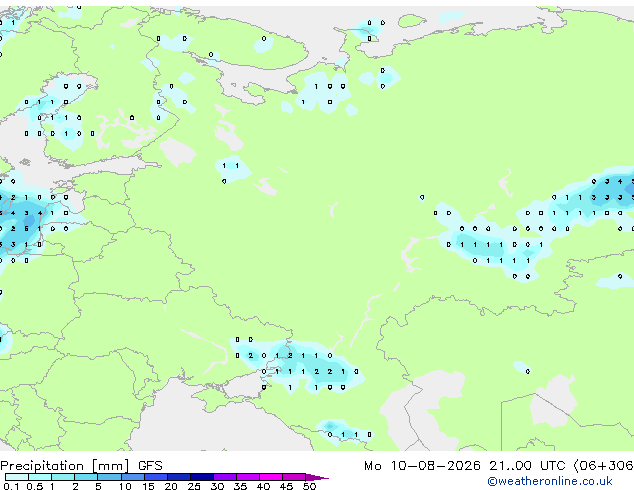Image resolution: width=634 pixels, height=490 pixels.
Task: Click the 0.1–0.5 mm legend color swatch
Action: (x=17, y=477)
